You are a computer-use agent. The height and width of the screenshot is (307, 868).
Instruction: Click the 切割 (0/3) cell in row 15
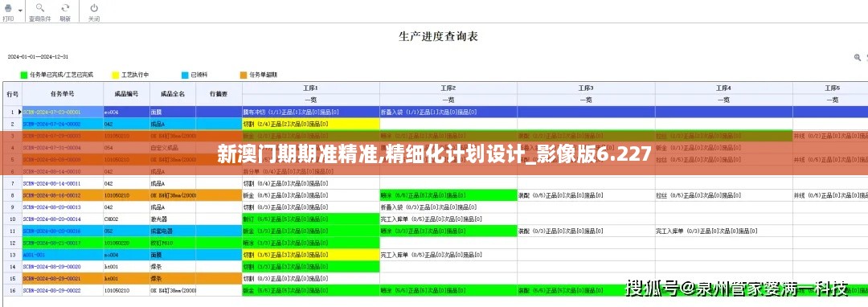(310, 278)
